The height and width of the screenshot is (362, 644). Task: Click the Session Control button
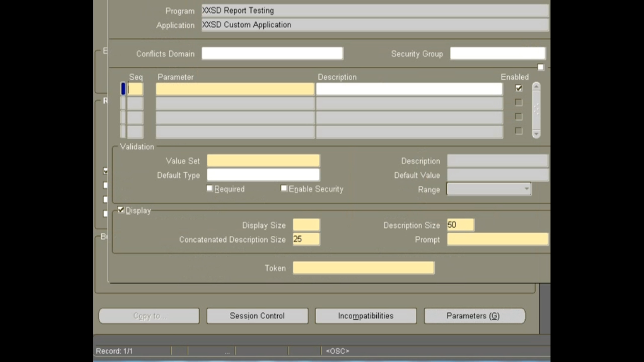pyautogui.click(x=257, y=316)
